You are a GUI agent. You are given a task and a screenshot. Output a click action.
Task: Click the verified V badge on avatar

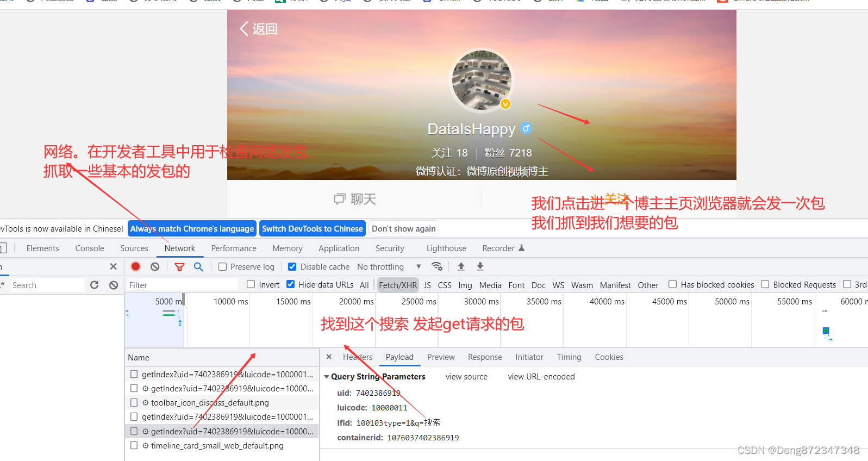click(505, 104)
